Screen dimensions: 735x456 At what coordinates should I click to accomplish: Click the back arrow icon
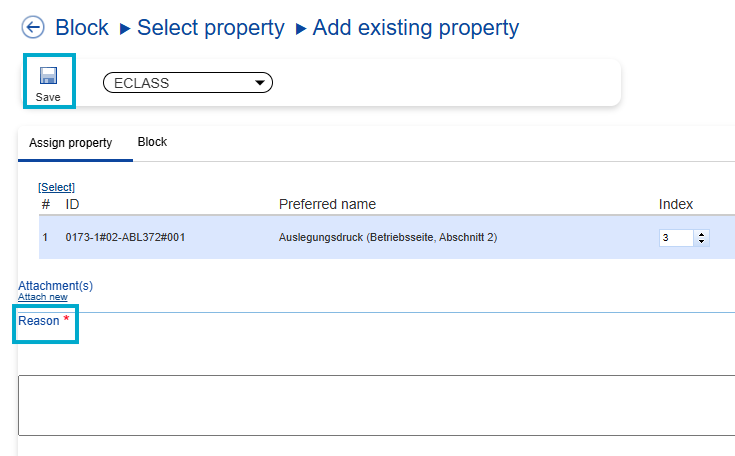pos(33,28)
